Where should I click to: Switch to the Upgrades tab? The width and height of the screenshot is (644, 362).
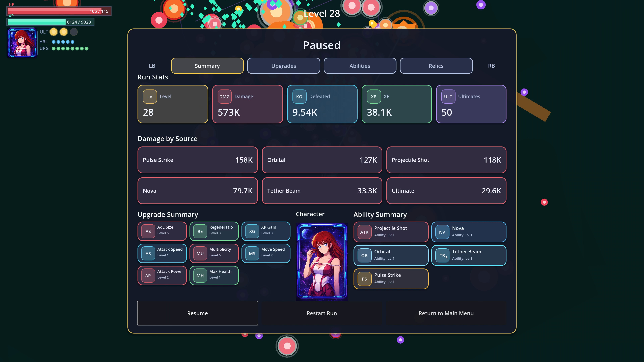point(283,66)
